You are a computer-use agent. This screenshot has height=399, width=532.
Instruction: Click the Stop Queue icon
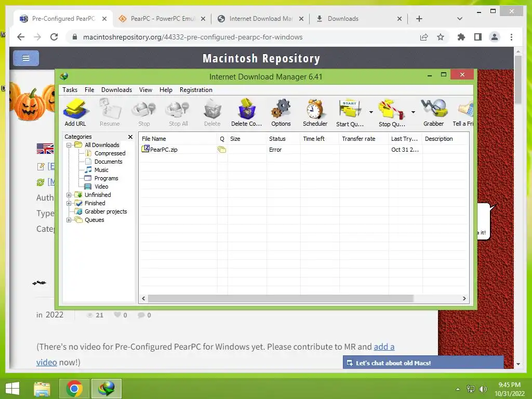392,112
